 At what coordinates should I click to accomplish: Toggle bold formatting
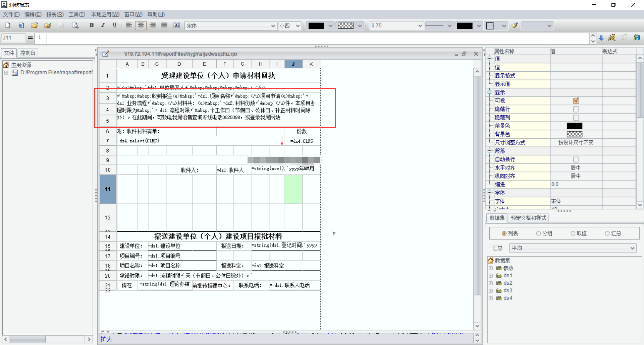(92, 25)
